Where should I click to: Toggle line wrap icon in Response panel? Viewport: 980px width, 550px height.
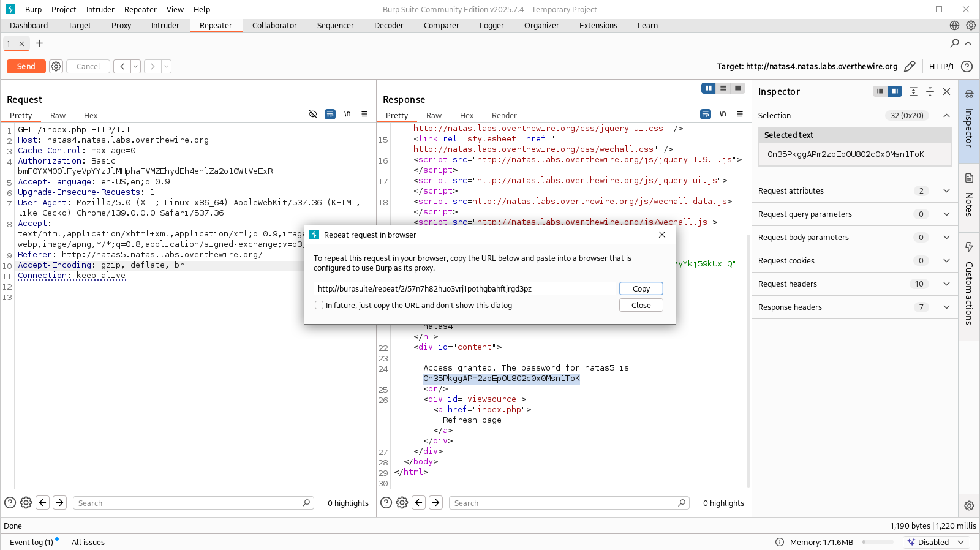(x=706, y=114)
